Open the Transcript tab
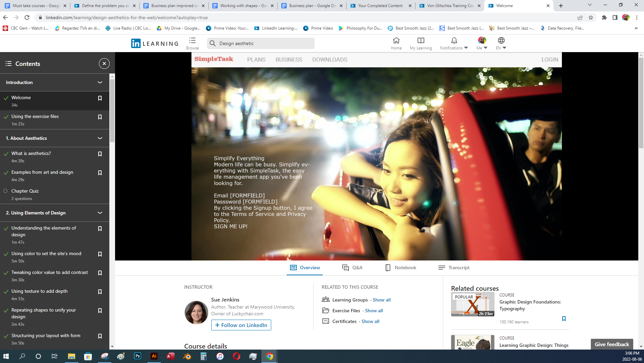644x363 pixels. tap(454, 268)
